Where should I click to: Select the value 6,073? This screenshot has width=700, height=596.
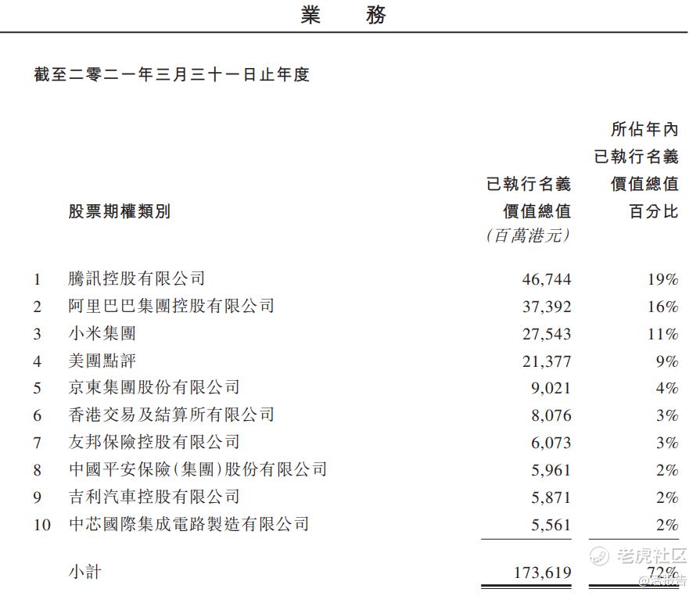coord(551,443)
